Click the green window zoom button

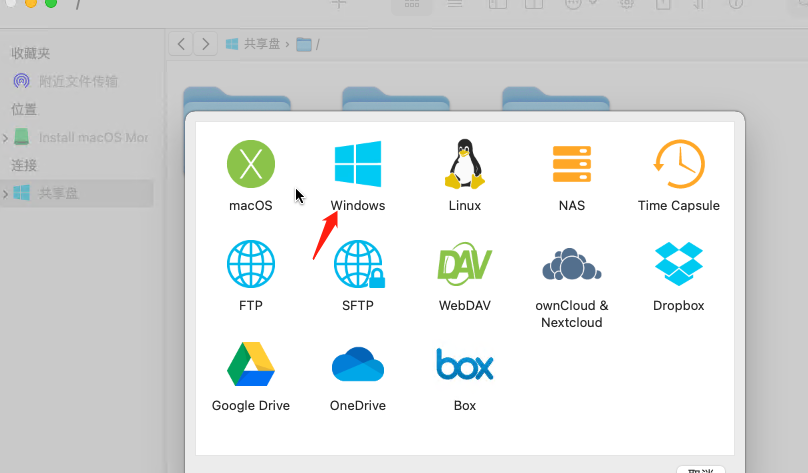point(51,3)
